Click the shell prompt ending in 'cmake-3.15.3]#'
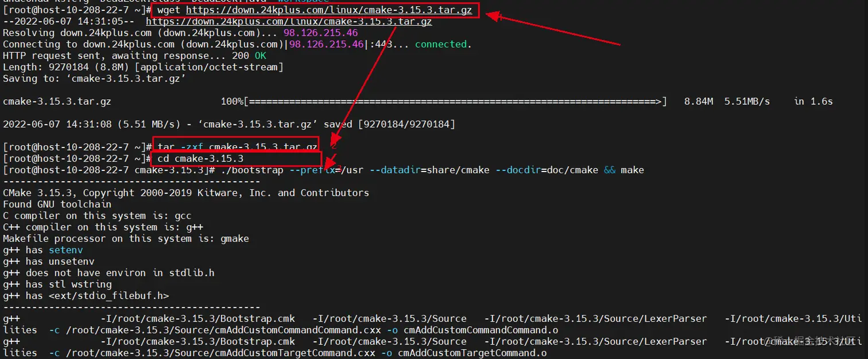The image size is (868, 359). 109,170
